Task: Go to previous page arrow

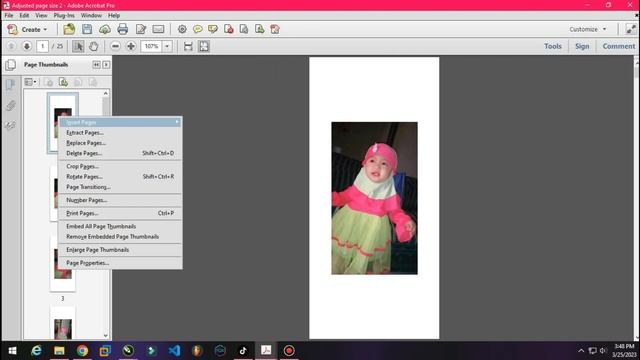Action: pyautogui.click(x=11, y=46)
